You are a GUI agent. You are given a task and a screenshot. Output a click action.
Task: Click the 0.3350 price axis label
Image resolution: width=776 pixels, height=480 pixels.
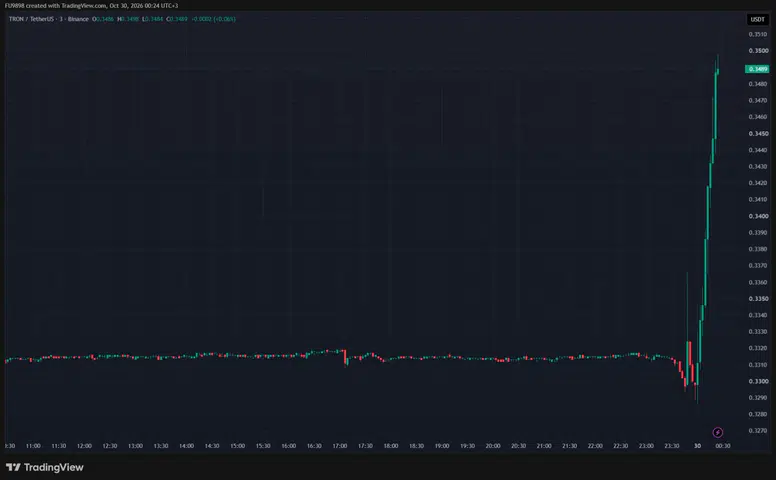758,299
